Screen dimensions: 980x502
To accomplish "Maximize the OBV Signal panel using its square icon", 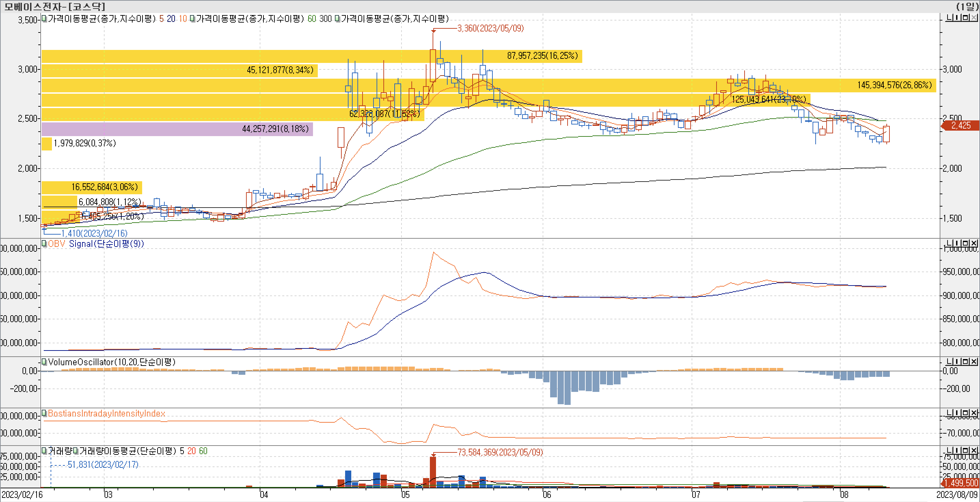I will [x=966, y=243].
